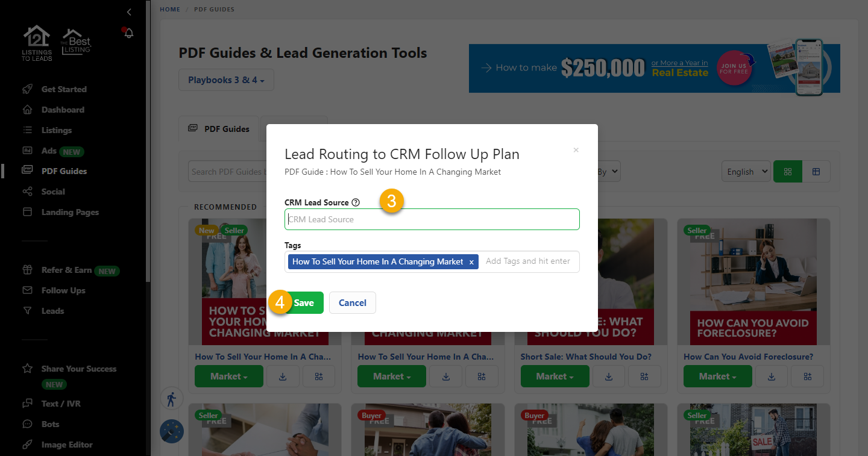Go to Leads in the sidebar
Viewport: 868px width, 456px height.
click(52, 311)
